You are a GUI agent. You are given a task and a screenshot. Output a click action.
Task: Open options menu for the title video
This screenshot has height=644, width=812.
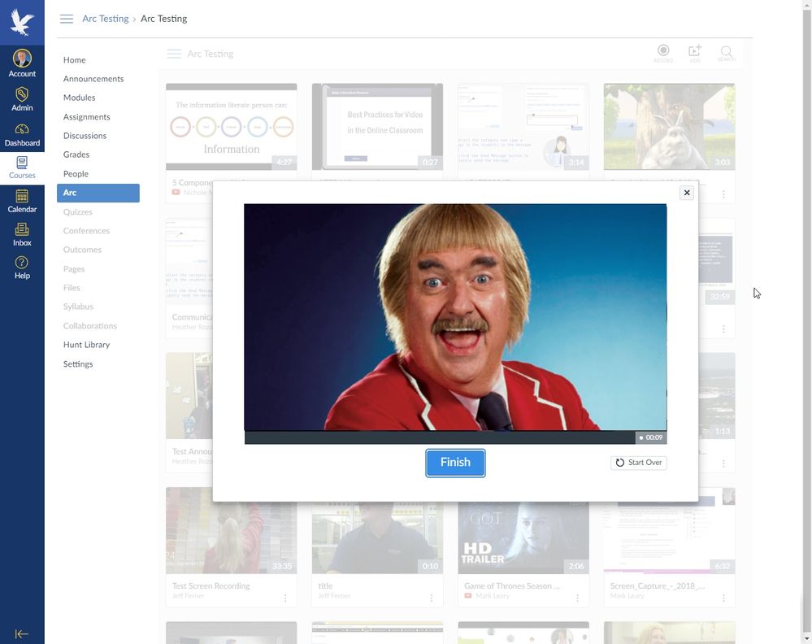[431, 598]
